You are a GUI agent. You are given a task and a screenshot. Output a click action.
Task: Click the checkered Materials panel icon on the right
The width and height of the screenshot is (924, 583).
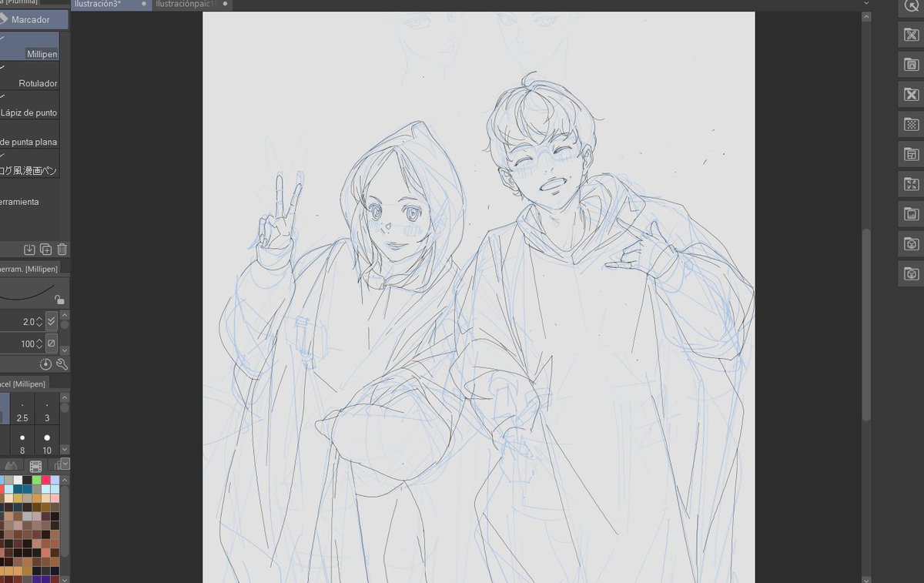click(x=910, y=124)
